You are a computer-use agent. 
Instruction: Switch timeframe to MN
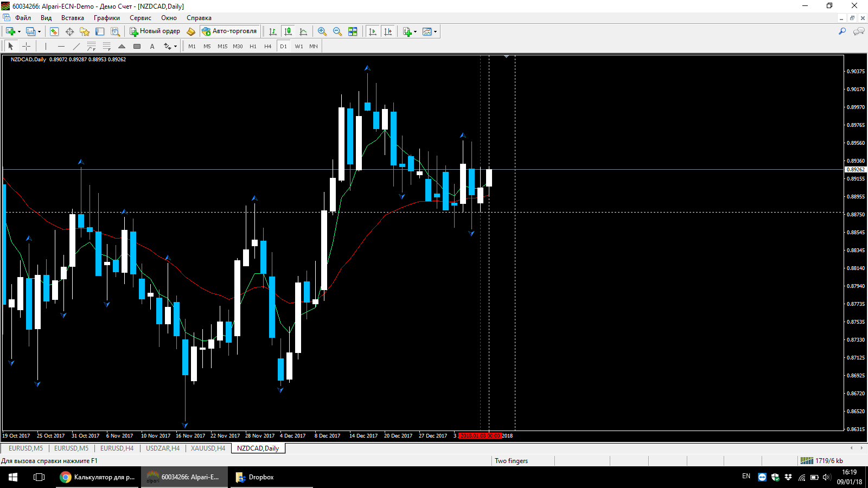[314, 47]
